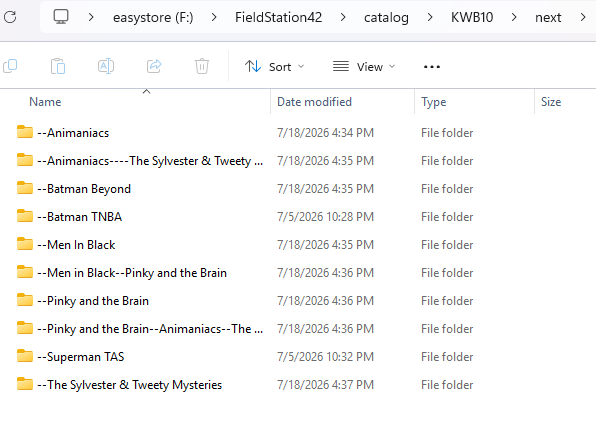The image size is (596, 438).
Task: Select --Pinky and the Brain--Animaniacs--The ... name
Action: pyautogui.click(x=150, y=329)
